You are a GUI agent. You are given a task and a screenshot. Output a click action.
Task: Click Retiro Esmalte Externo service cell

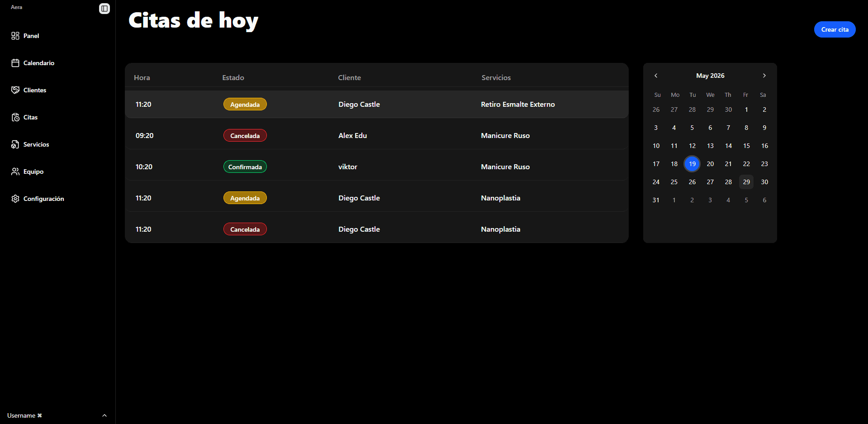[517, 105]
